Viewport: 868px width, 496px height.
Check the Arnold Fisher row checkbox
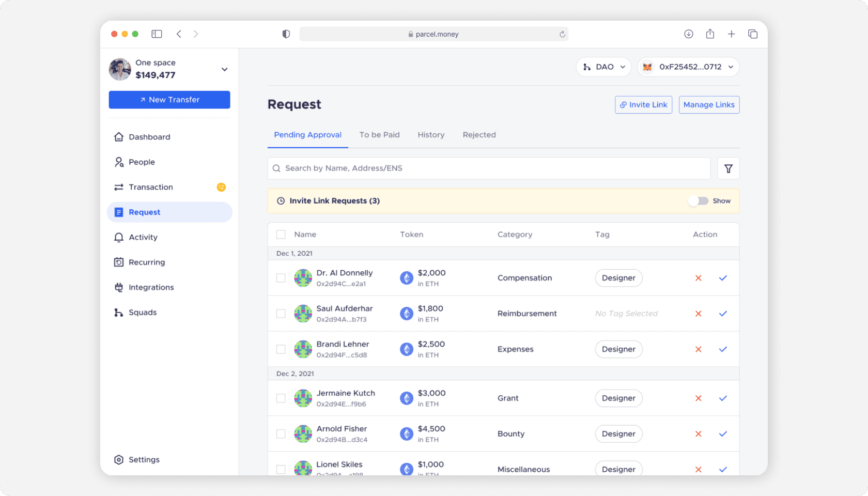click(281, 434)
